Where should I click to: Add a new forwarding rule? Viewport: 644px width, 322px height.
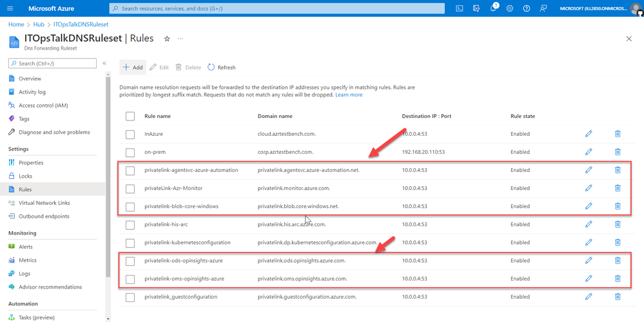133,67
